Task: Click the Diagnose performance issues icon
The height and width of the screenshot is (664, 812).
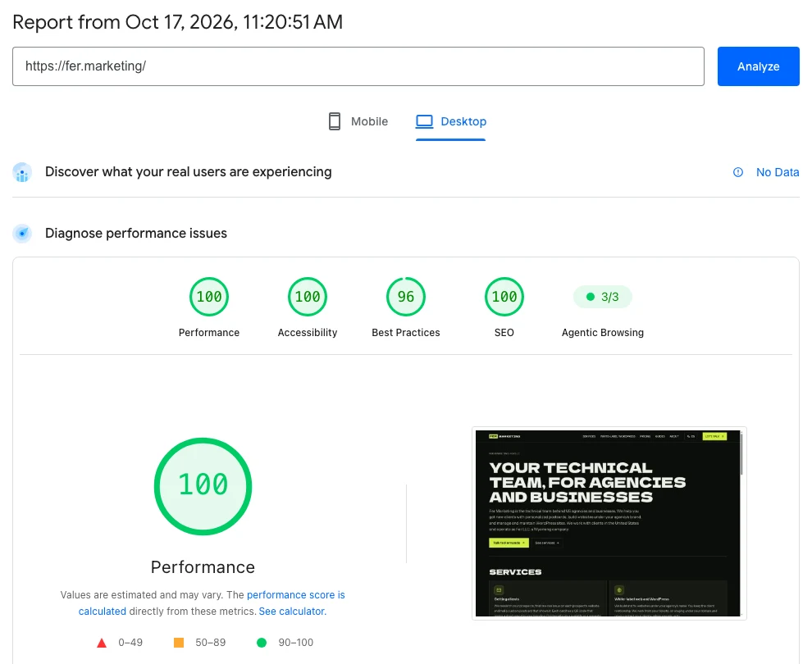Action: [22, 234]
